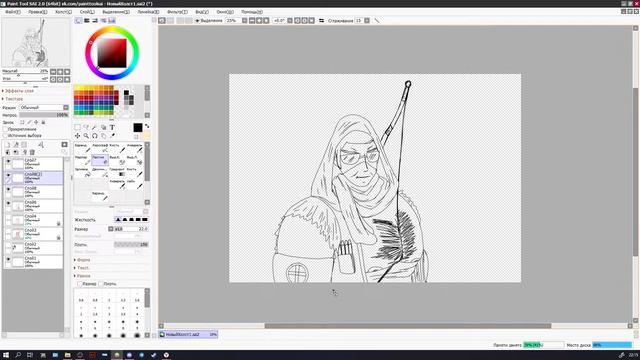This screenshot has width=640, height=360.
Task: Click the undo icon in top toolbar
Action: pos(162,20)
